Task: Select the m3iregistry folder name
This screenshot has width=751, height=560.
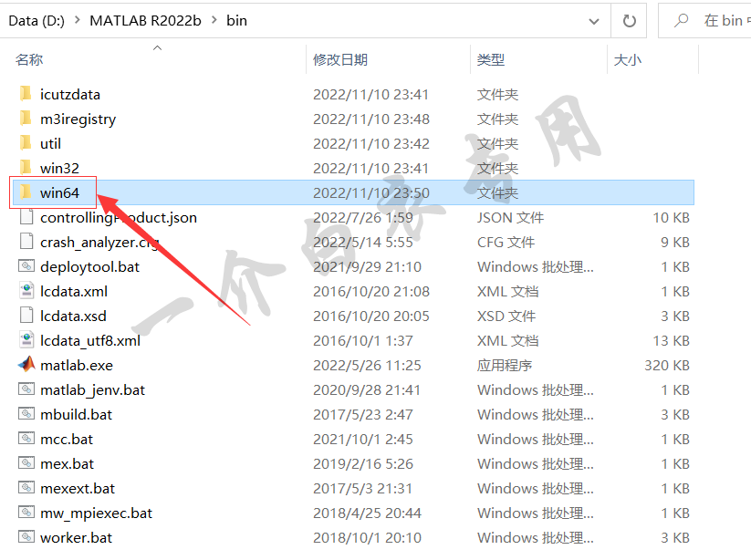Action: (78, 119)
